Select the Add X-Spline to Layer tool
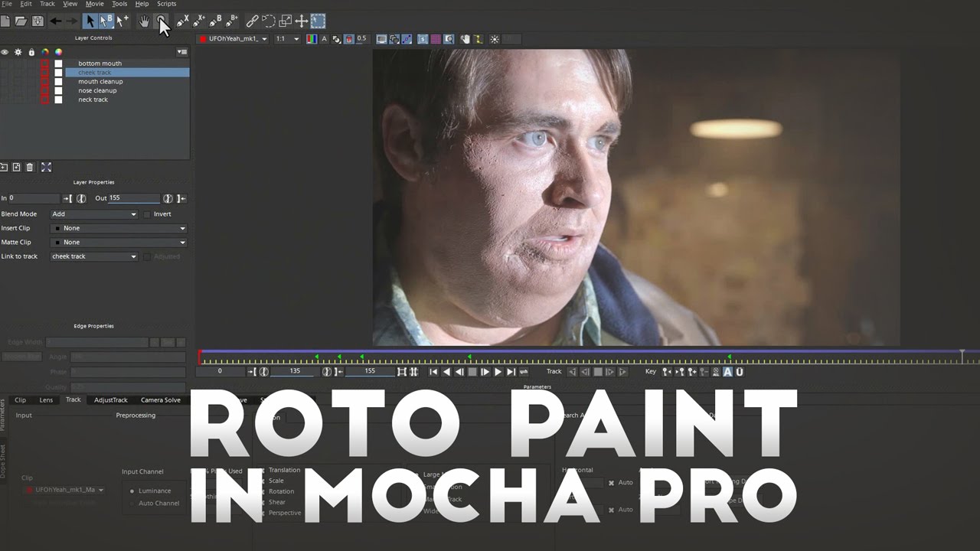This screenshot has width=980, height=551. pos(200,21)
